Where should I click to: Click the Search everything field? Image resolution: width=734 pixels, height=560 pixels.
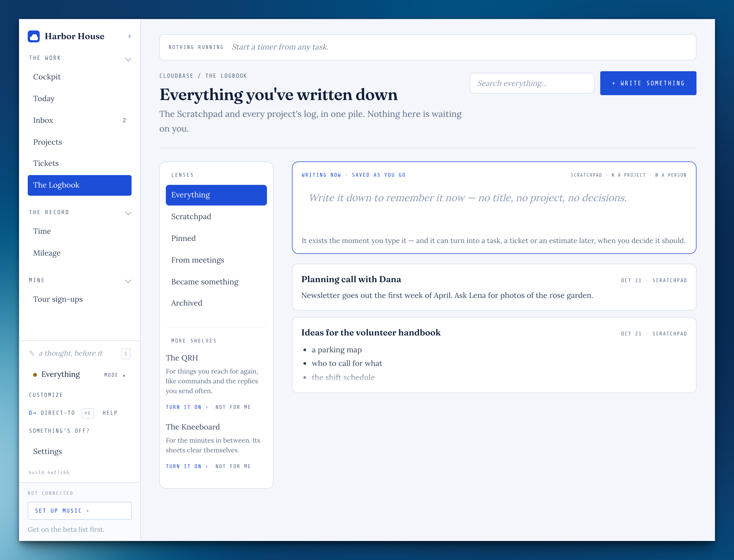point(532,83)
